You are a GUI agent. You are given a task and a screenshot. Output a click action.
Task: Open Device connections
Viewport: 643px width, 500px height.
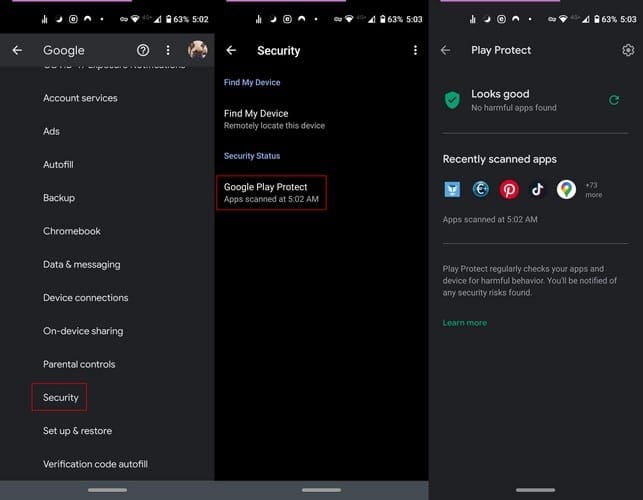click(86, 298)
